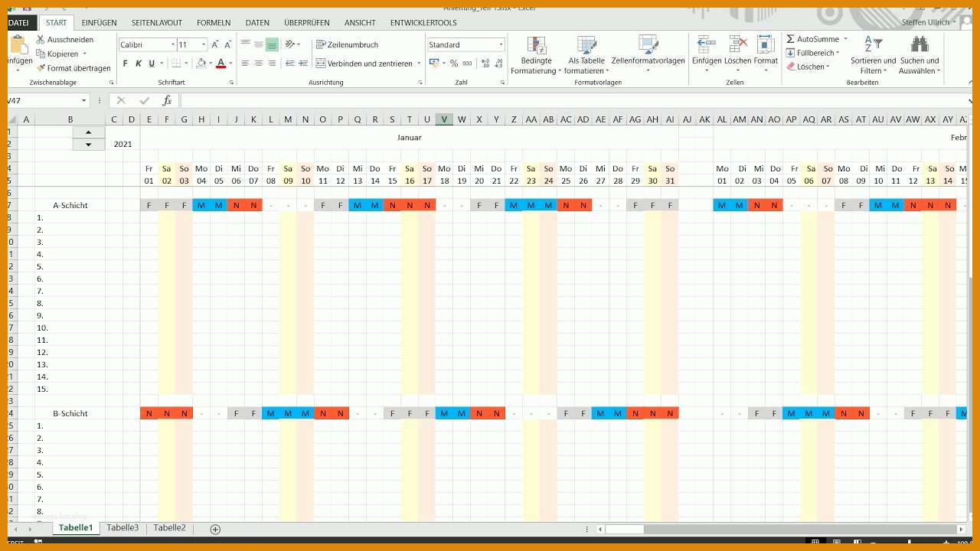Add new sheet with plus button
980x551 pixels.
coord(215,529)
